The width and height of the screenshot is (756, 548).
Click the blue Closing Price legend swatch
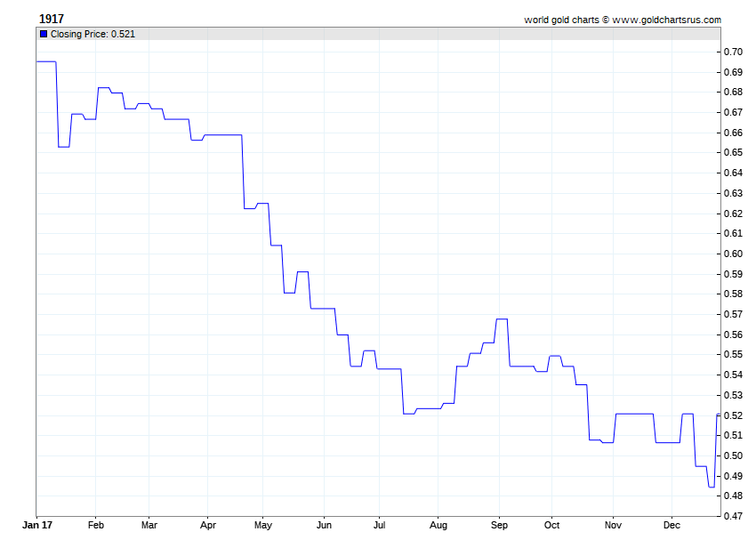pos(44,34)
